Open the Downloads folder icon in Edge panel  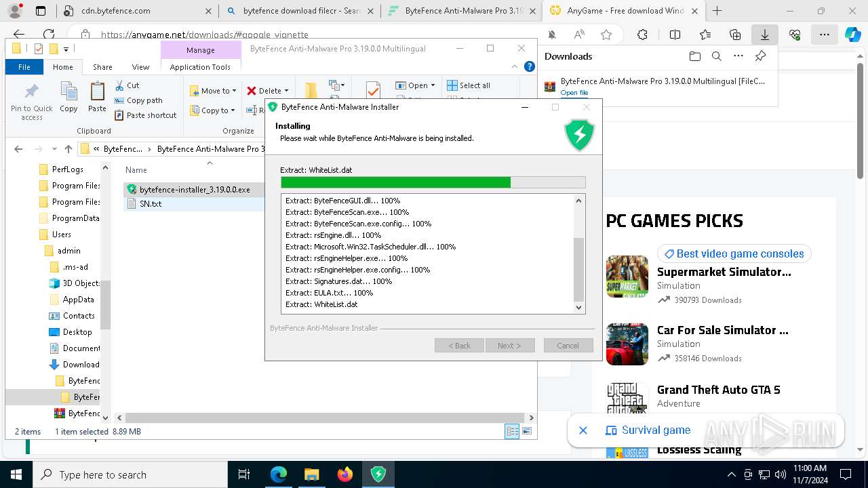[x=695, y=56]
